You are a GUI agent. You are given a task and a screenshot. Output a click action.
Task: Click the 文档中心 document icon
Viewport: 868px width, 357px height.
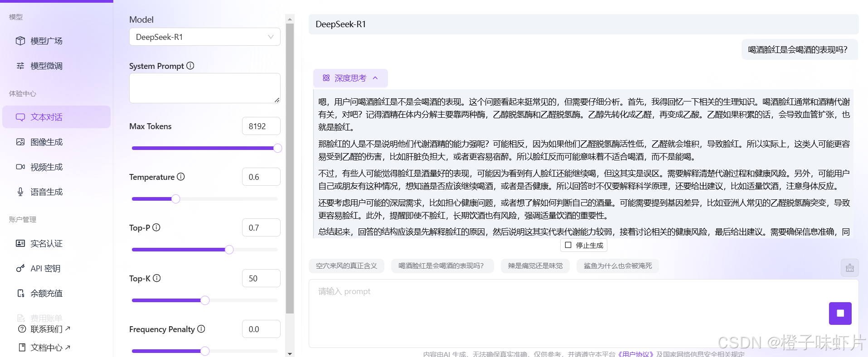22,347
